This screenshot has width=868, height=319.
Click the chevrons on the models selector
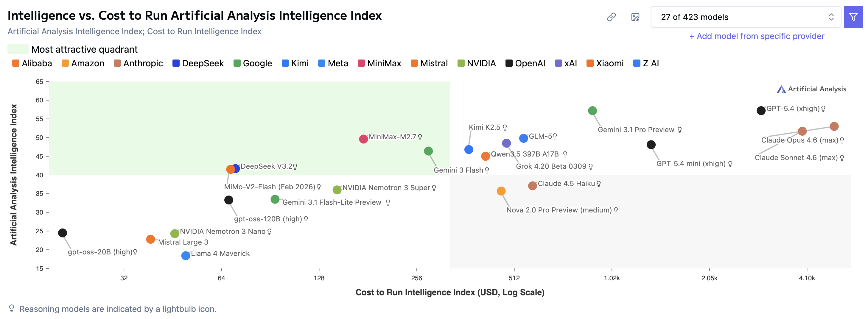pos(832,17)
